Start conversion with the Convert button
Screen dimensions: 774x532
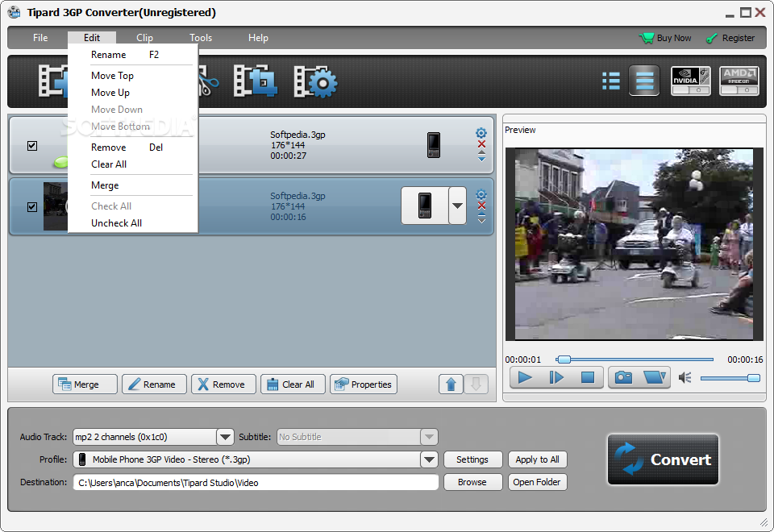pyautogui.click(x=663, y=459)
